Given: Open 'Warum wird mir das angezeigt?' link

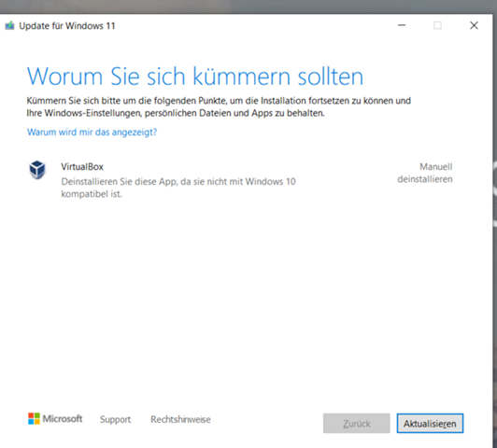Looking at the screenshot, I should (92, 132).
